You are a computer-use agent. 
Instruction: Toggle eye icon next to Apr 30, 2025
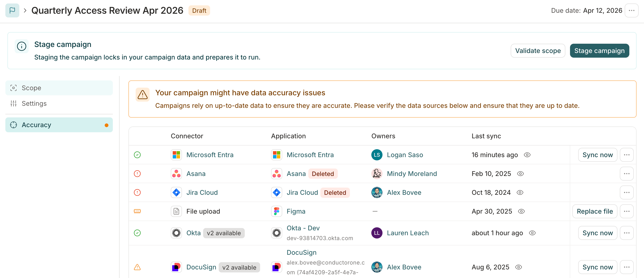point(521,211)
